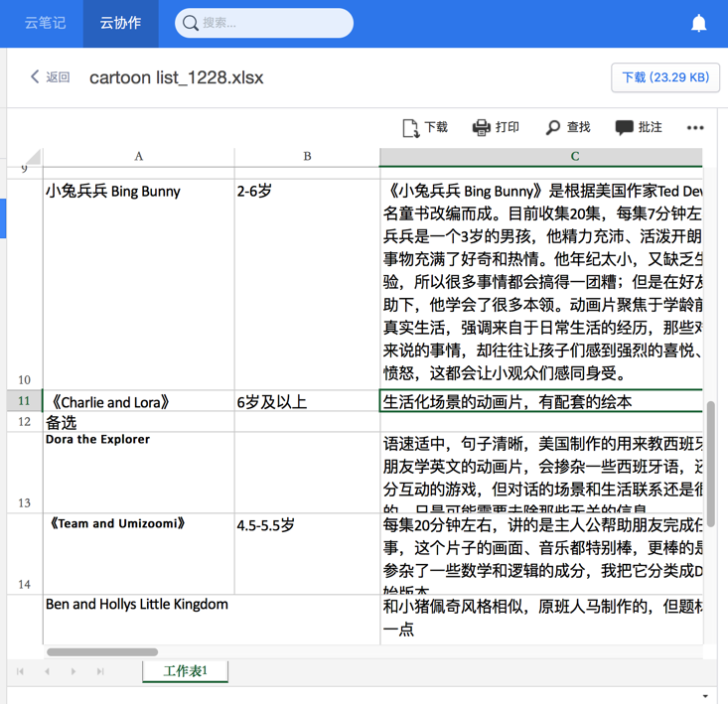Click the select-all corner triangle

32,157
